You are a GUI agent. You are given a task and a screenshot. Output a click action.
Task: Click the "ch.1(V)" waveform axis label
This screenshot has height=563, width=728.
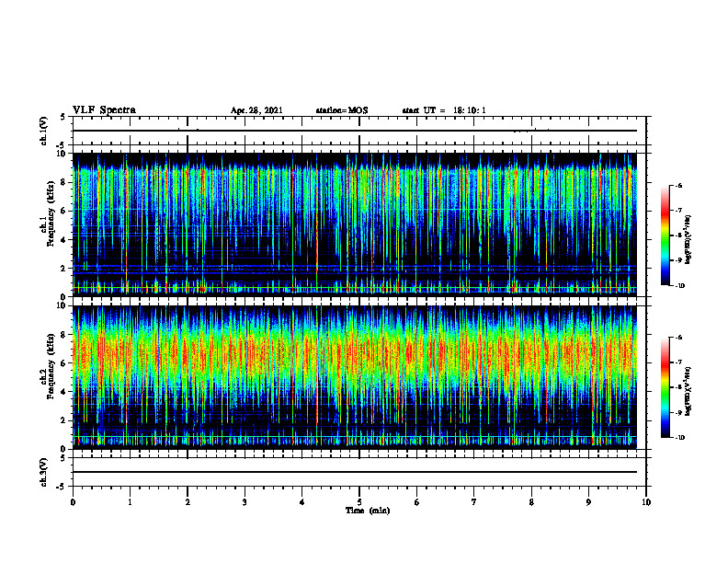click(x=43, y=131)
